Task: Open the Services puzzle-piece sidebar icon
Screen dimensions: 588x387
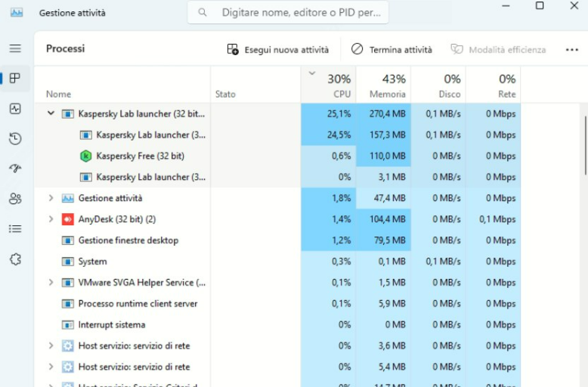Action: (15, 259)
